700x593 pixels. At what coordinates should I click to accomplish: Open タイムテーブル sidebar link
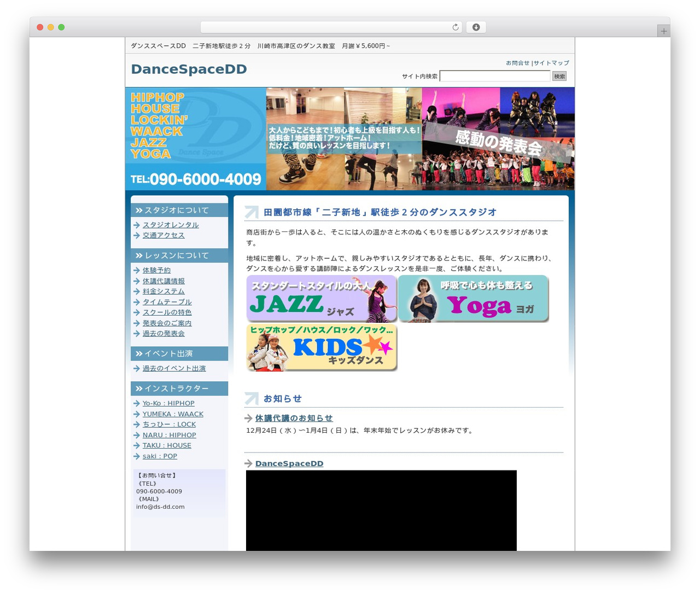click(167, 302)
